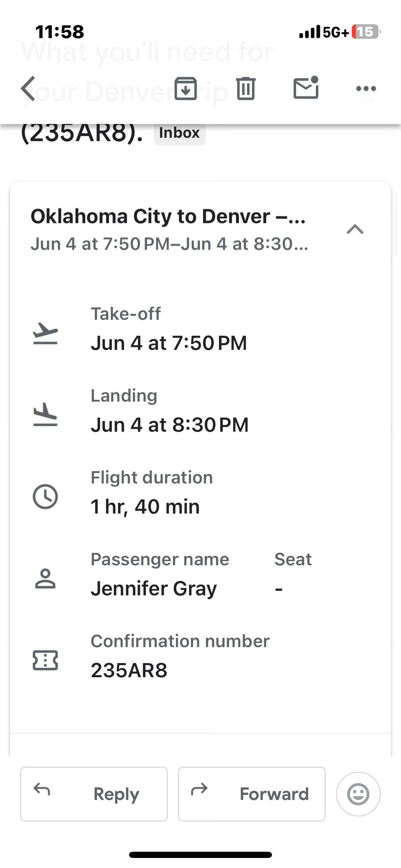The width and height of the screenshot is (401, 868).
Task: Tap the landing airplane icon
Action: coord(45,415)
